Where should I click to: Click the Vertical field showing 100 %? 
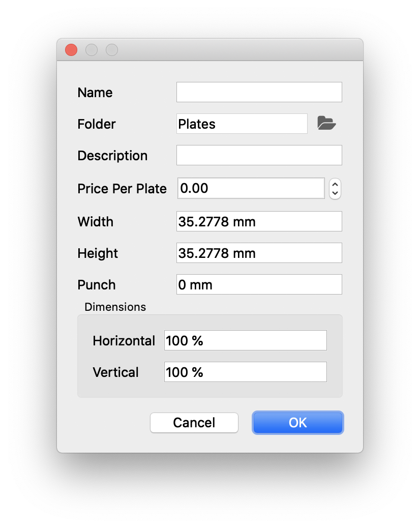click(x=245, y=372)
